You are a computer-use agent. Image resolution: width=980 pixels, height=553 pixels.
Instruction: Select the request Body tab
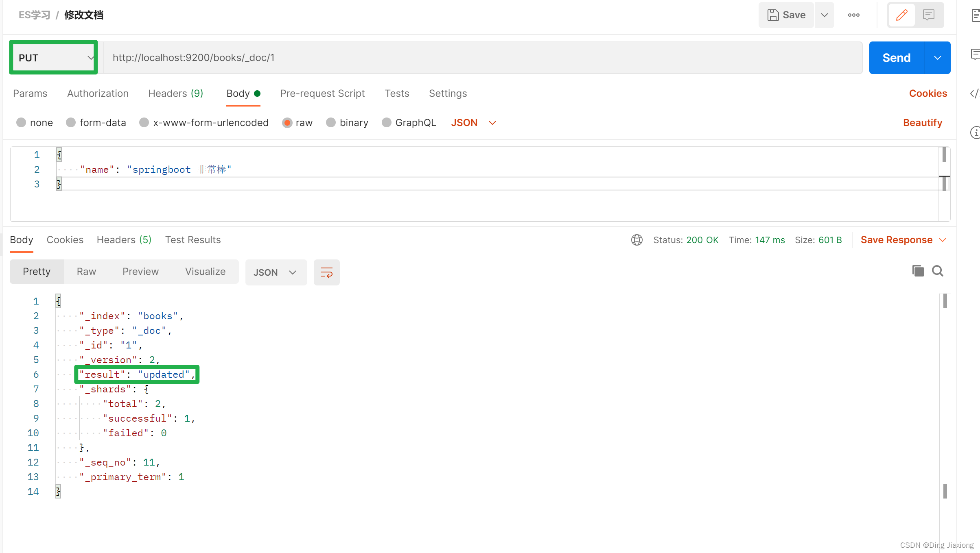click(x=243, y=94)
